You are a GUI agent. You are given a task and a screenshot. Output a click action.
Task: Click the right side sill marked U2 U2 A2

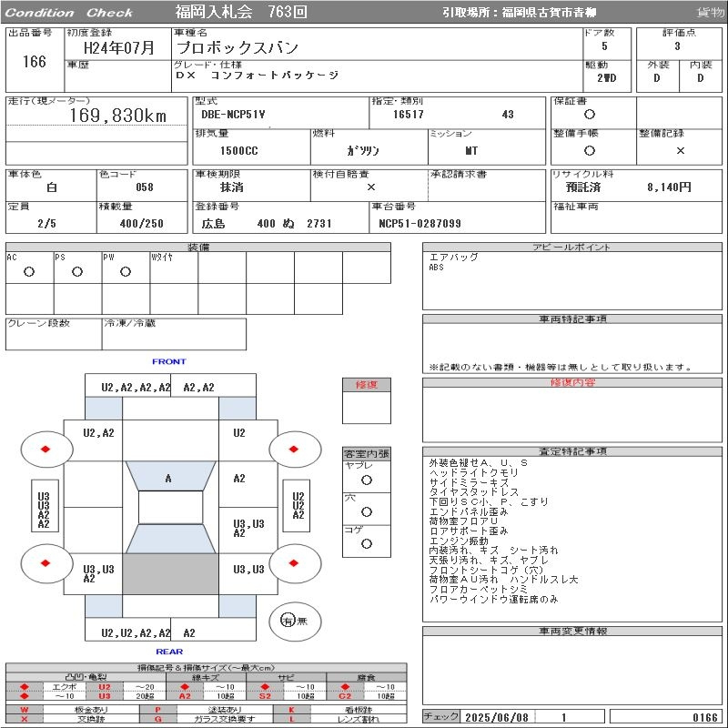pos(297,505)
